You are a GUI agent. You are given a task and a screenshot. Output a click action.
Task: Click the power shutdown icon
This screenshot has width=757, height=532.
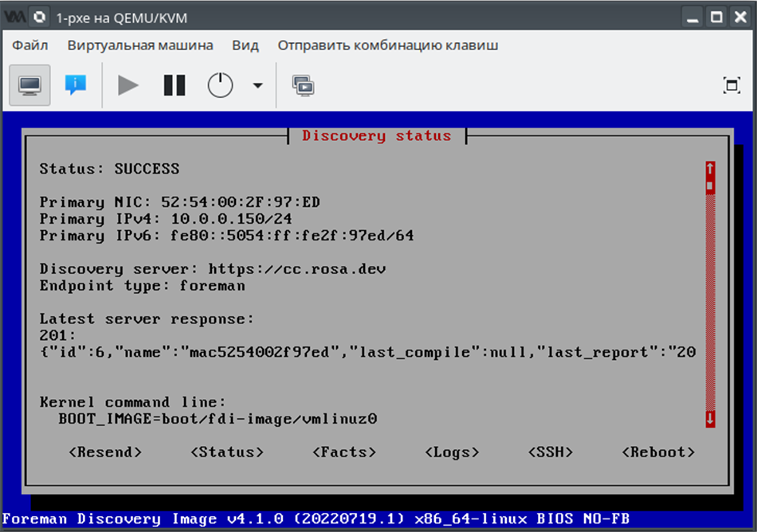[220, 84]
